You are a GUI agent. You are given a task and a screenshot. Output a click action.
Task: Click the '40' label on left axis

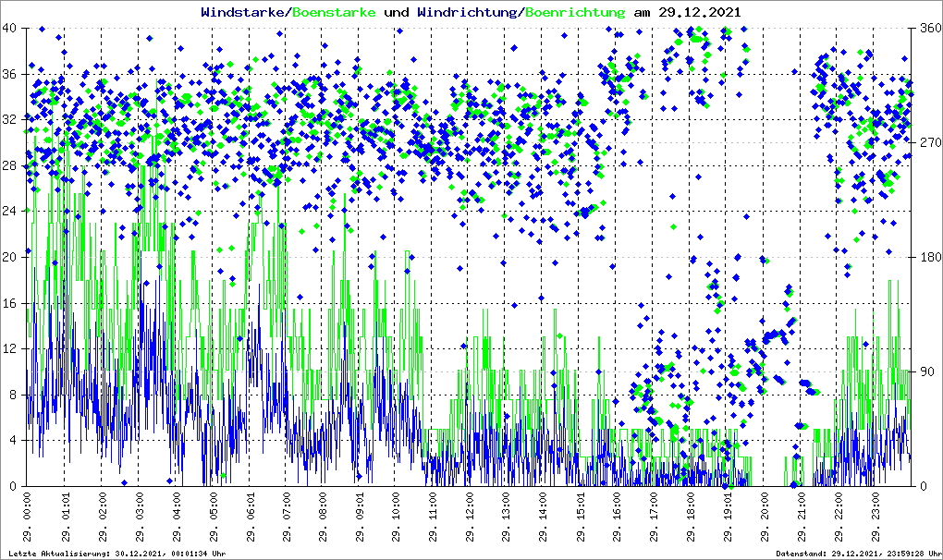coord(10,29)
